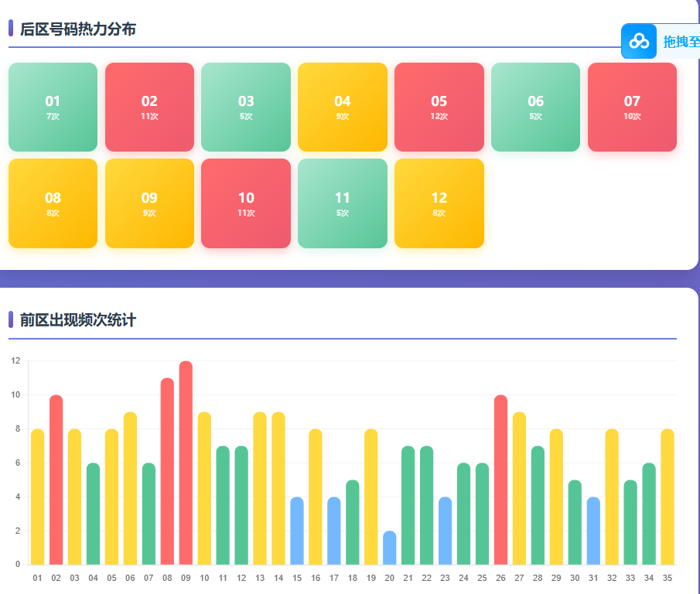Click red heat tile number 02

coord(149,107)
